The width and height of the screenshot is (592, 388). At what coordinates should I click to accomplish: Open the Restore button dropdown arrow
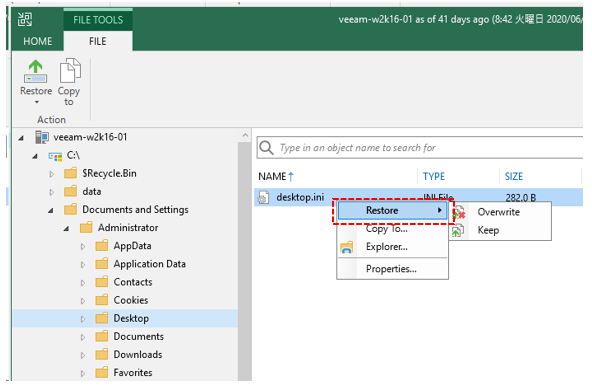click(x=37, y=102)
